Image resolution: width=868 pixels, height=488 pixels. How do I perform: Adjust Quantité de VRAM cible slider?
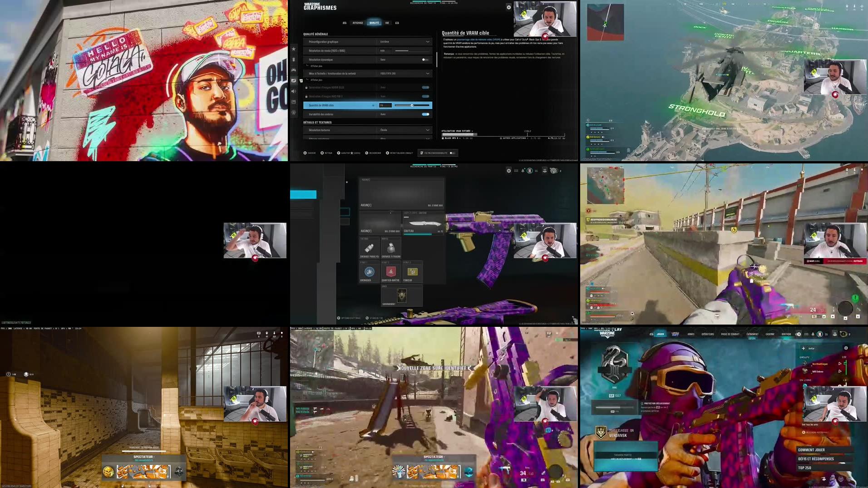pos(412,105)
